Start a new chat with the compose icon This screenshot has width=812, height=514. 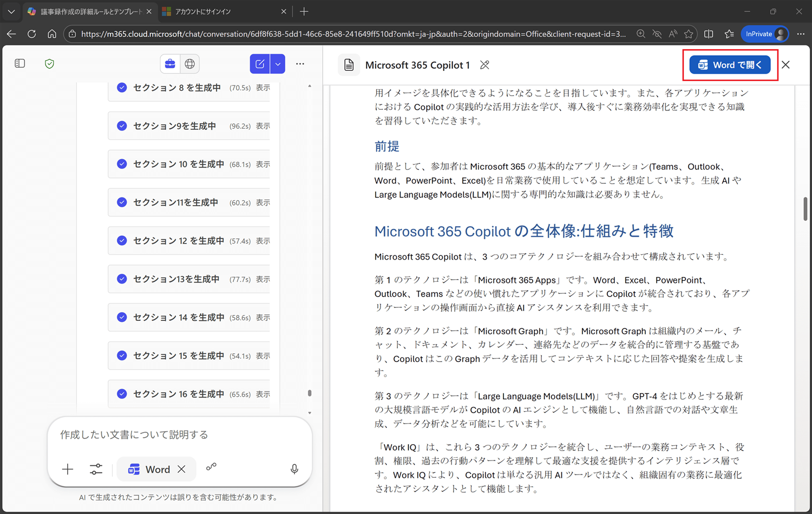pos(259,63)
